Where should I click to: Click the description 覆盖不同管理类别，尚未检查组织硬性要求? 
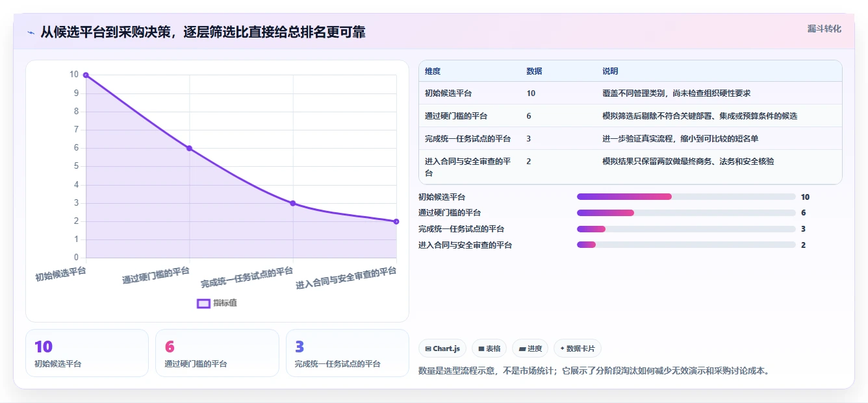pos(676,93)
